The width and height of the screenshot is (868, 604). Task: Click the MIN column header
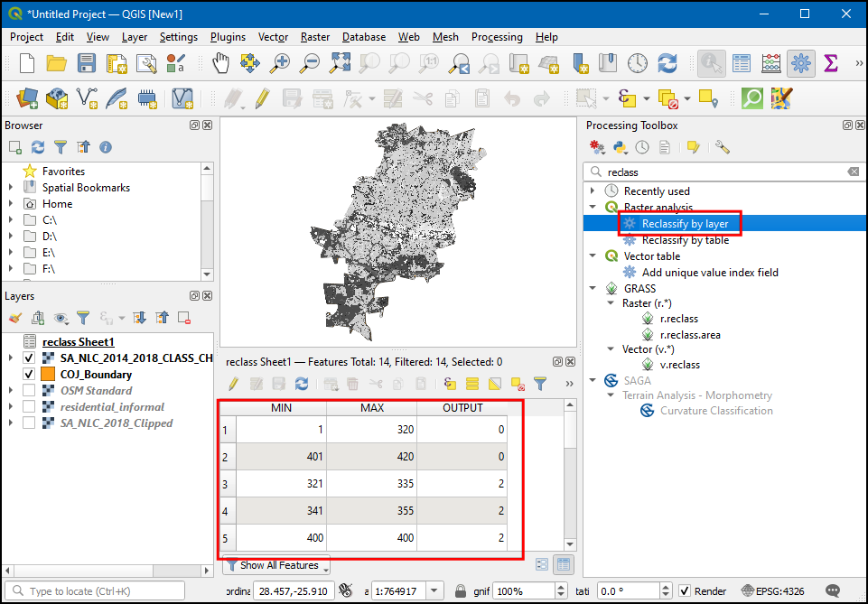pos(281,408)
